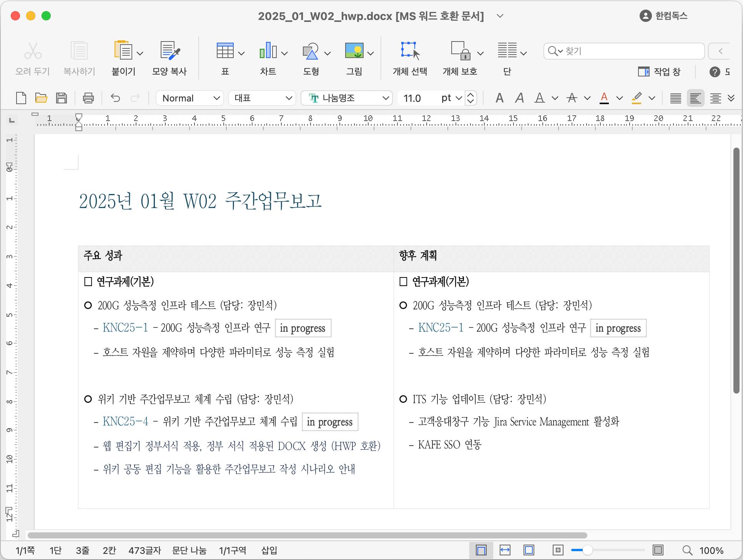Viewport: 743px width, 560px height.
Task: Click the chart (차트) icon
Action: click(x=268, y=51)
